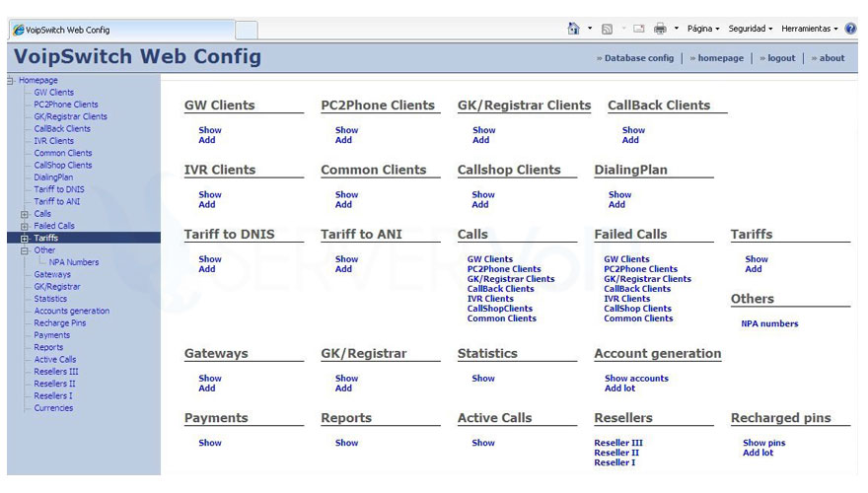Collapse the Other tree node
The height and width of the screenshot is (493, 868).
[25, 250]
